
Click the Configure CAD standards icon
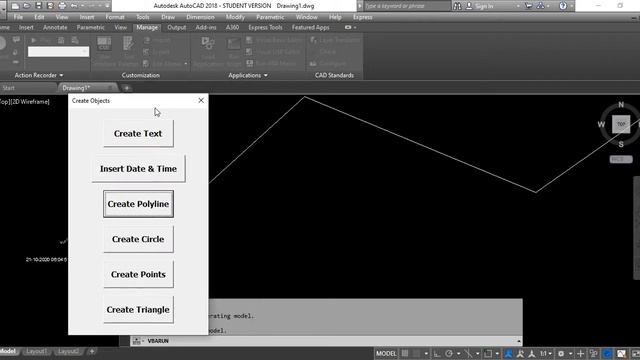[313, 64]
